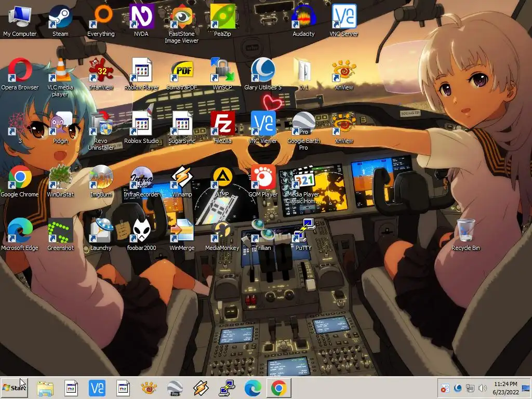Select FastStone Image Viewer icon

[181, 24]
